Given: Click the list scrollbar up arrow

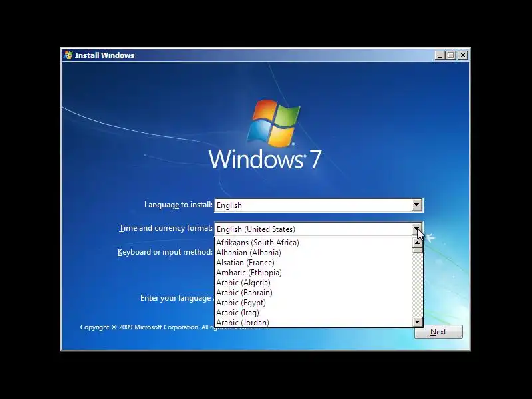Looking at the screenshot, I should [x=418, y=243].
